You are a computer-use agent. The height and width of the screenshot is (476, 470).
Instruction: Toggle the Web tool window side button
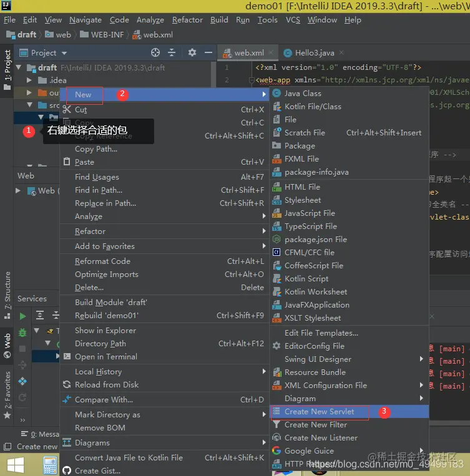7,346
